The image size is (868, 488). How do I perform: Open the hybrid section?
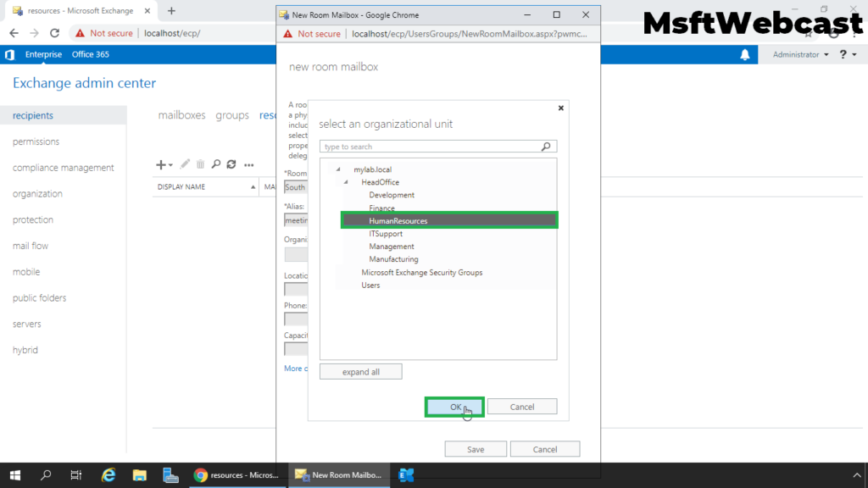coord(25,350)
